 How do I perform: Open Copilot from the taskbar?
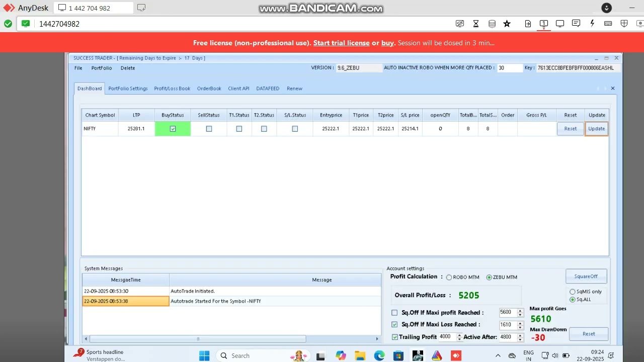pyautogui.click(x=341, y=355)
